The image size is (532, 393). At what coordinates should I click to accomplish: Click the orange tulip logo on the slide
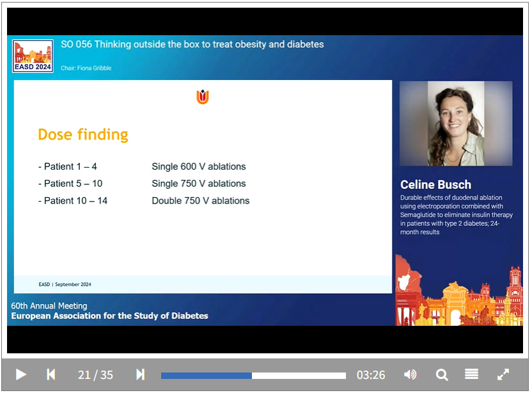point(203,97)
